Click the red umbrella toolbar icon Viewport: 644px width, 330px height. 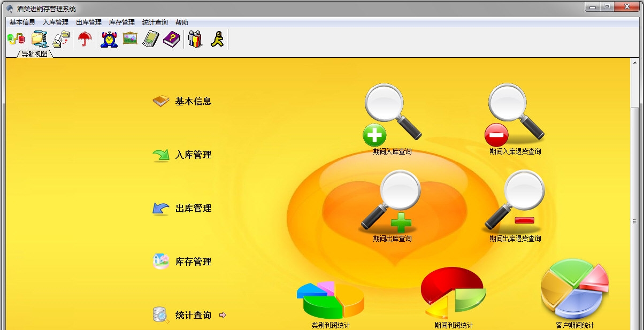[85, 39]
